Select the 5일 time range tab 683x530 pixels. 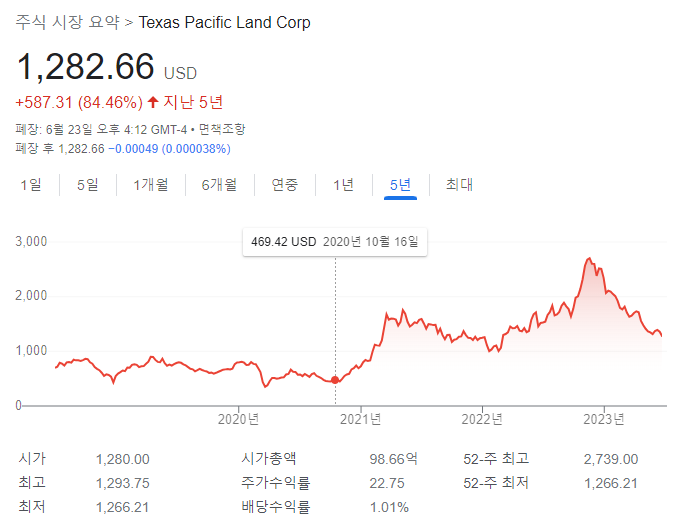[88, 185]
